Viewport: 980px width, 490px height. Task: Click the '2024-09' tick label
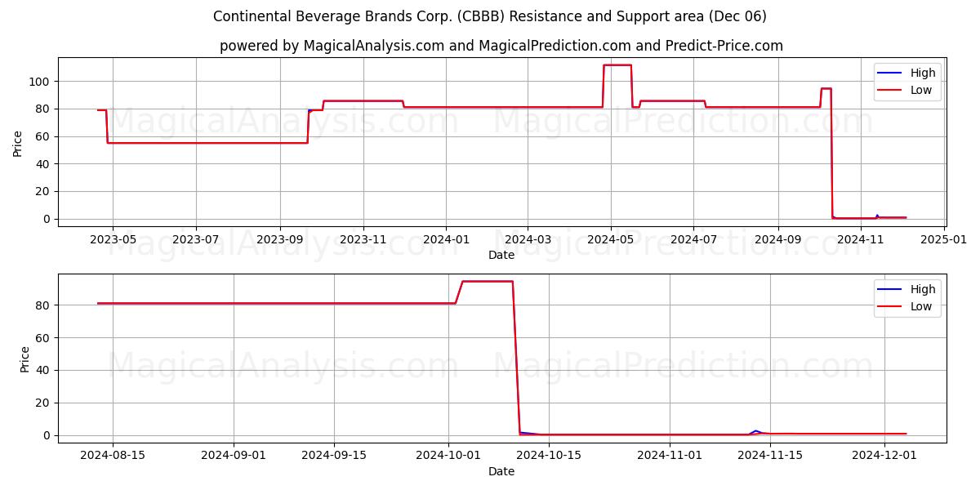point(777,239)
